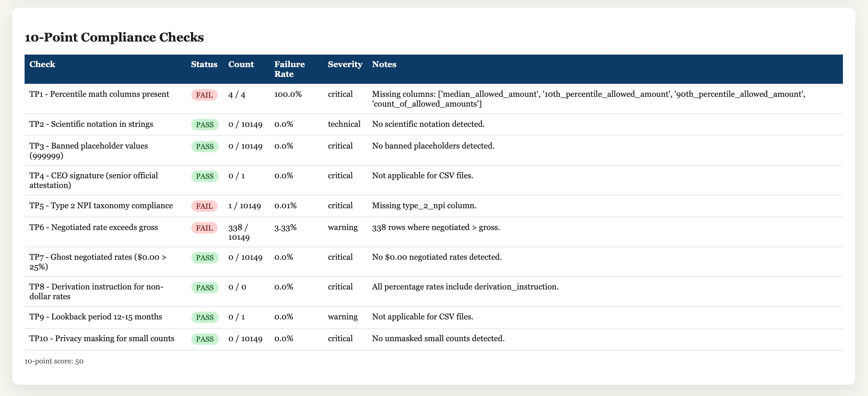
Task: Click the '0 / 0' count cell
Action: (237, 287)
